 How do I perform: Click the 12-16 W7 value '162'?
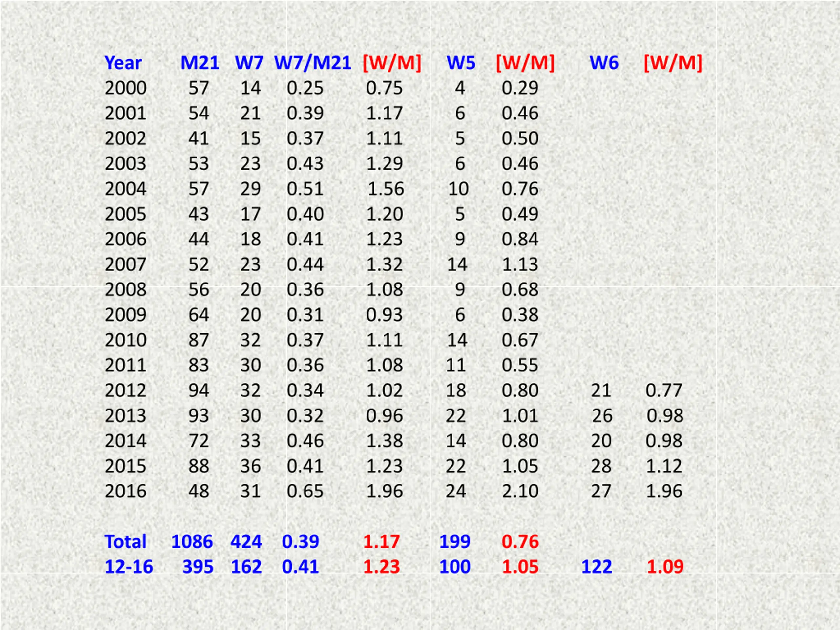pos(246,567)
